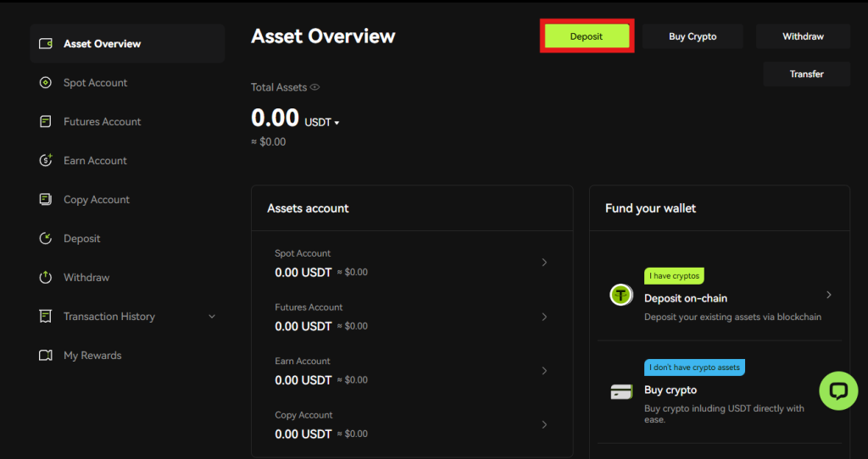The width and height of the screenshot is (868, 459).
Task: Click the Withdraw icon in the sidebar
Action: (x=46, y=278)
